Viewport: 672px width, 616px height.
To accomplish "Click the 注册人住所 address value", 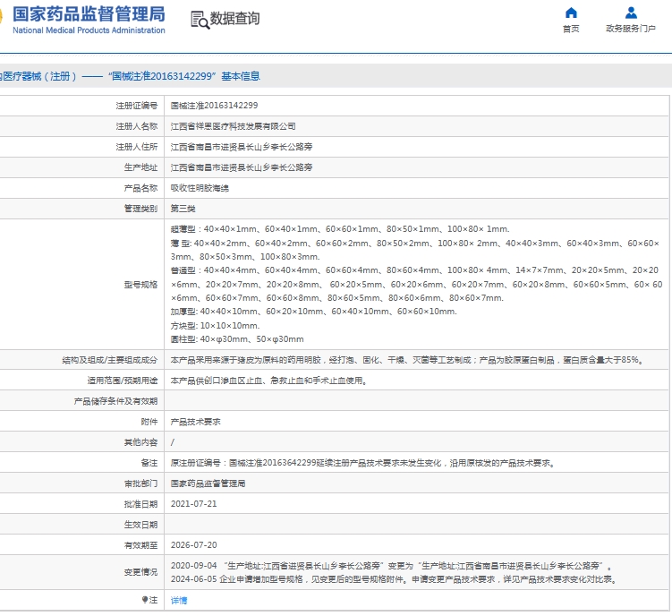I will (x=242, y=147).
